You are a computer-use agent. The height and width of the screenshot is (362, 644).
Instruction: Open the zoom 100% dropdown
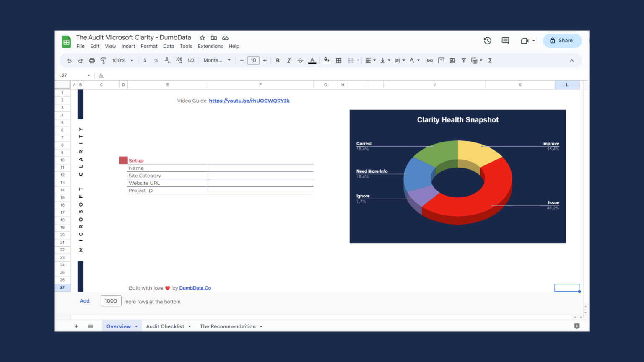[x=122, y=61]
